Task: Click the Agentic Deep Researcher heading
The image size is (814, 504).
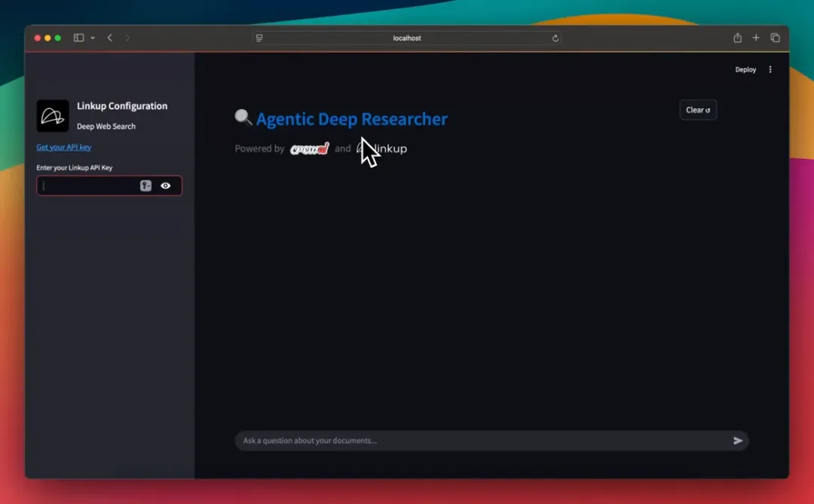Action: pos(351,119)
